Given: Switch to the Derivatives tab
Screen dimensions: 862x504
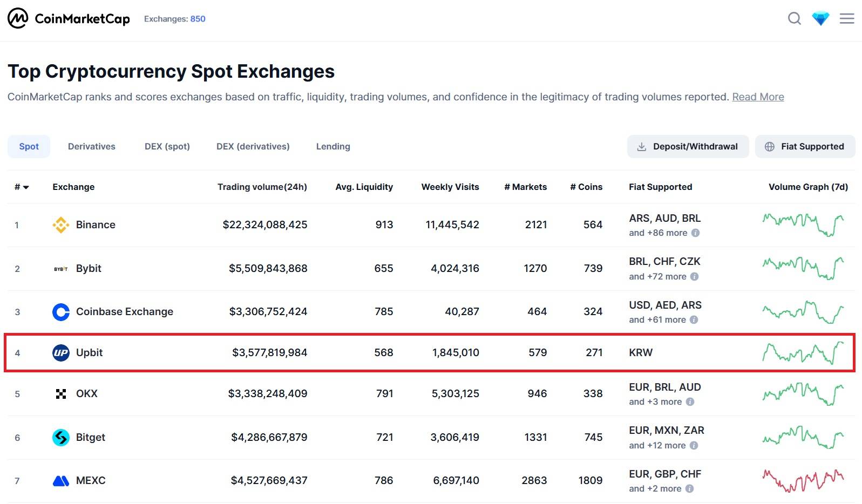Looking at the screenshot, I should point(92,147).
